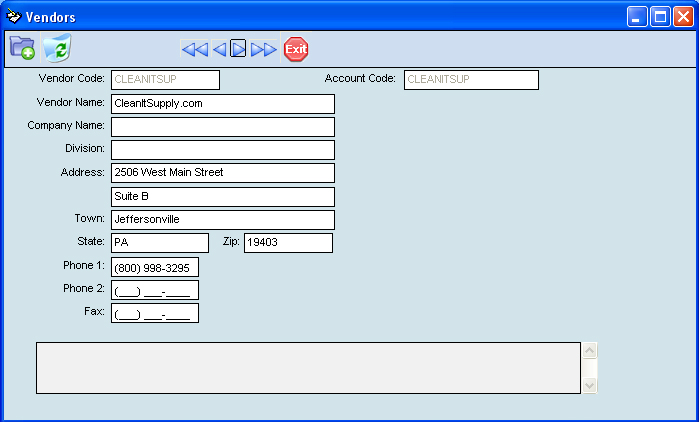Click the Company Name label
The height and width of the screenshot is (422, 699).
point(66,126)
